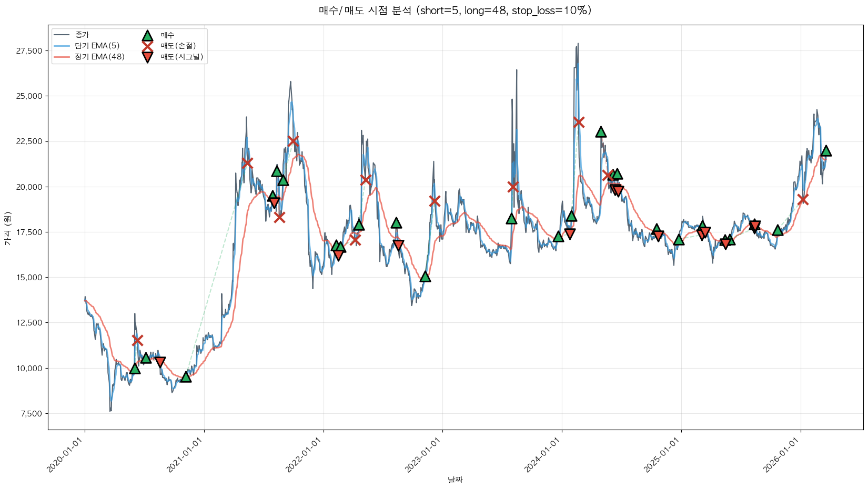Click the stop-loss X just after 2026-01-01
Image resolution: width=868 pixels, height=489 pixels.
(802, 199)
